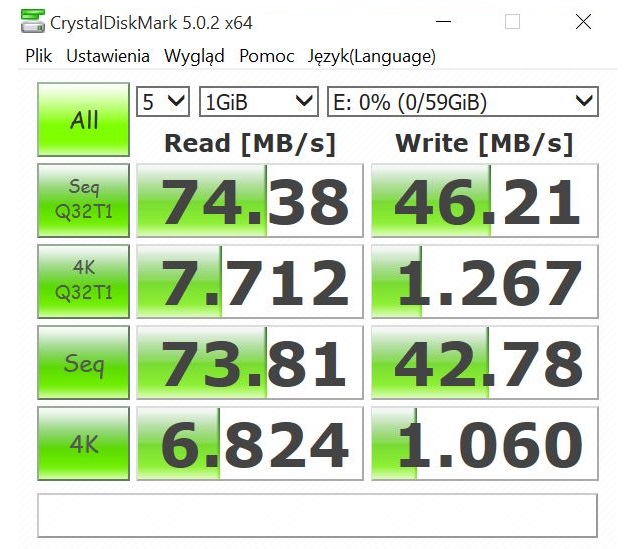Click the CrystalDiskMark app icon in title bar
The height and width of the screenshot is (549, 640).
(32, 22)
